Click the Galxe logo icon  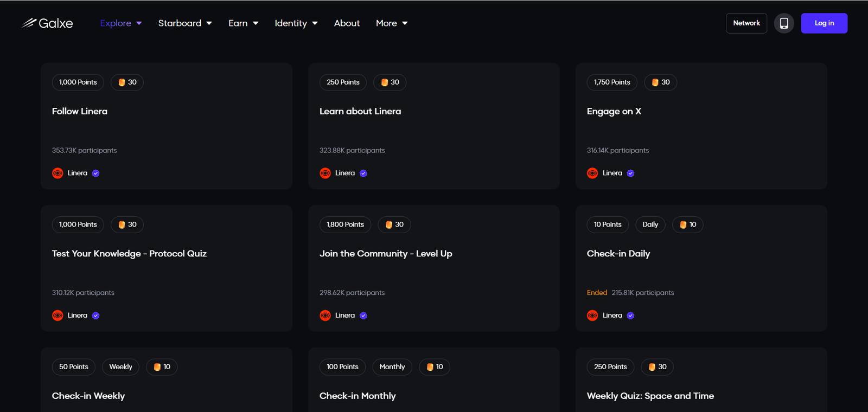click(29, 23)
